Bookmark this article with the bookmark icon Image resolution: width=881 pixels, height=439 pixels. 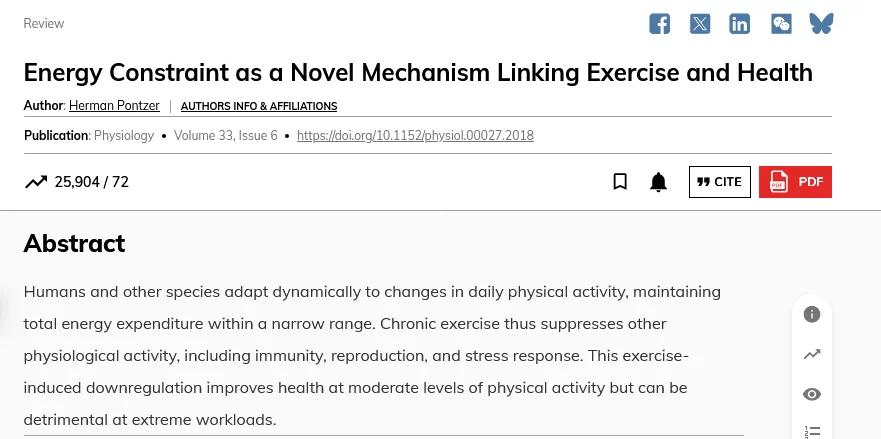620,182
